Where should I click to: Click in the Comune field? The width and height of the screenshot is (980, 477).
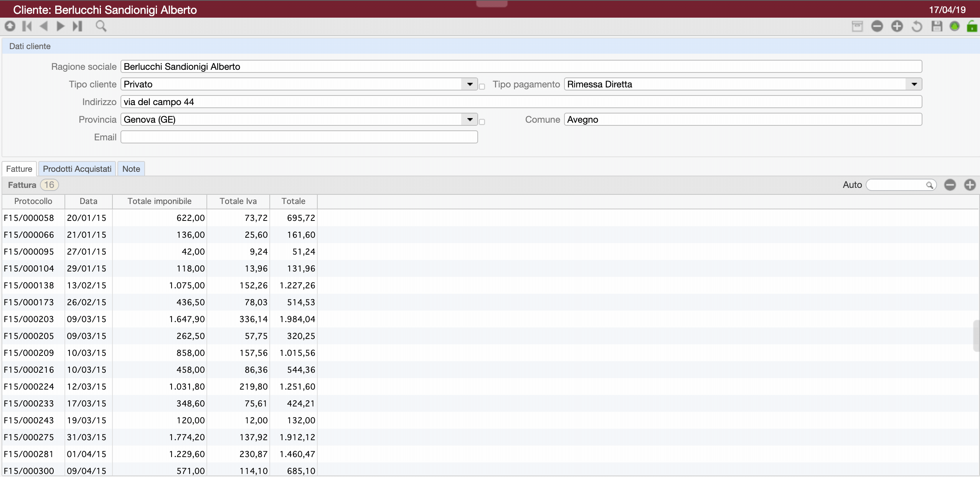pyautogui.click(x=743, y=120)
